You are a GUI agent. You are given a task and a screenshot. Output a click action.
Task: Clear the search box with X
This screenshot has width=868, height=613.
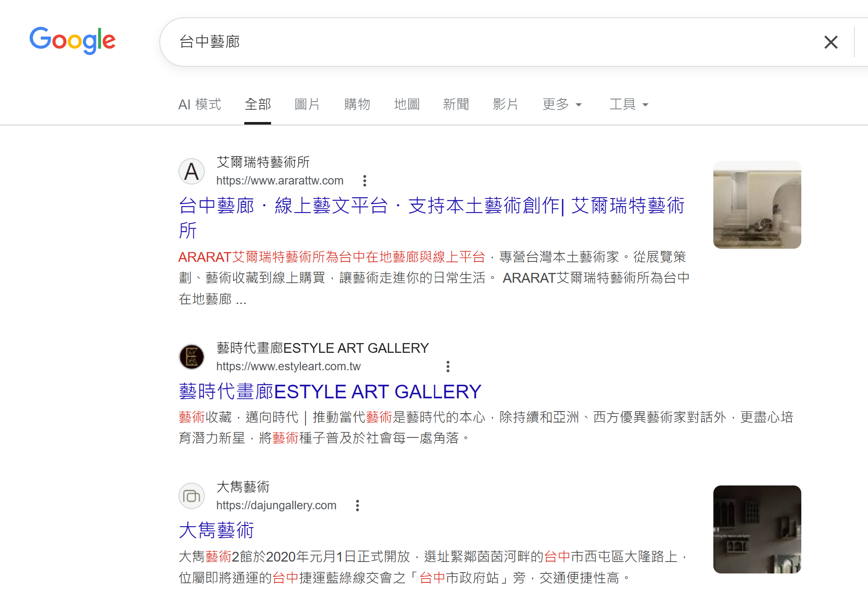831,42
